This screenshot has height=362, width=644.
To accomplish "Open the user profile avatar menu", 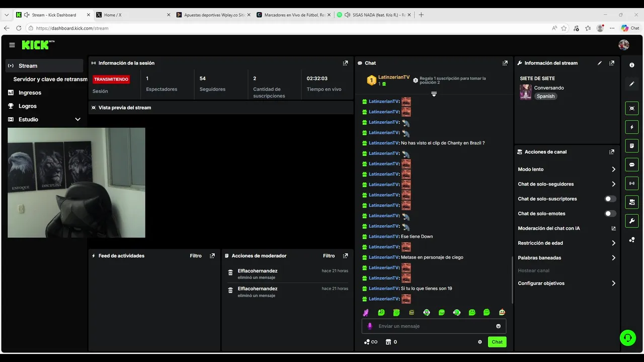I will click(624, 45).
